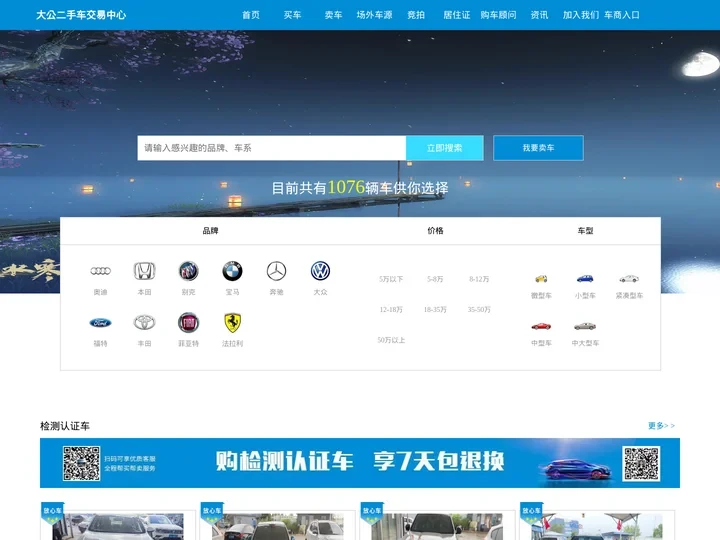Click the 购检测认证车 享7天包退换 banner
The height and width of the screenshot is (540, 720).
[360, 463]
